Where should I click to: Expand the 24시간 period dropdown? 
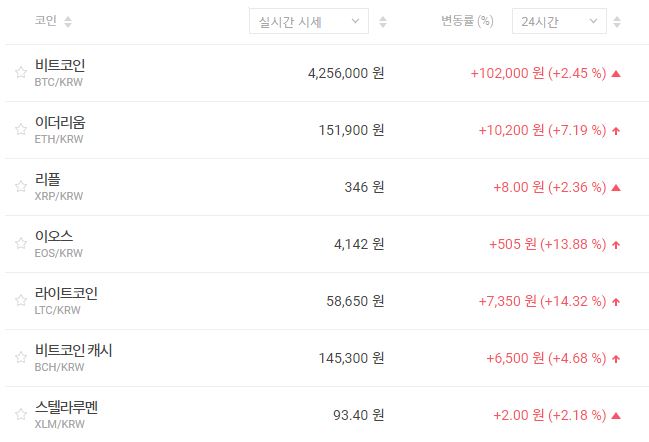tap(558, 21)
